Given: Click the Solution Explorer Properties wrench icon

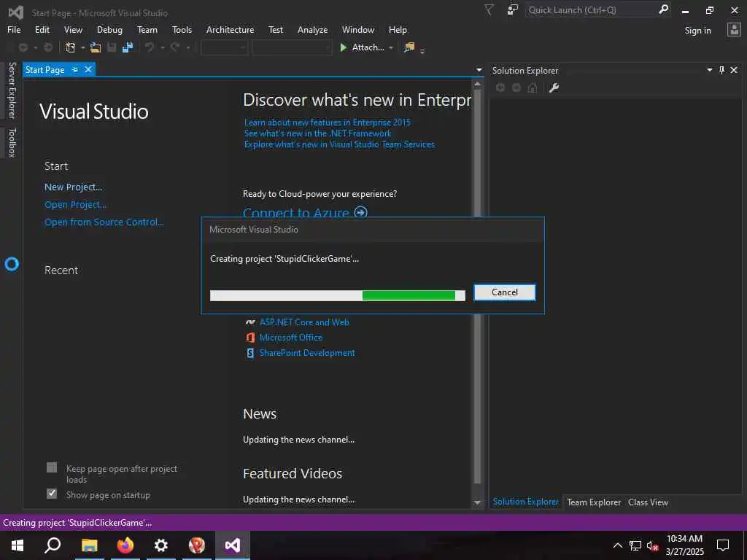Looking at the screenshot, I should pyautogui.click(x=554, y=87).
